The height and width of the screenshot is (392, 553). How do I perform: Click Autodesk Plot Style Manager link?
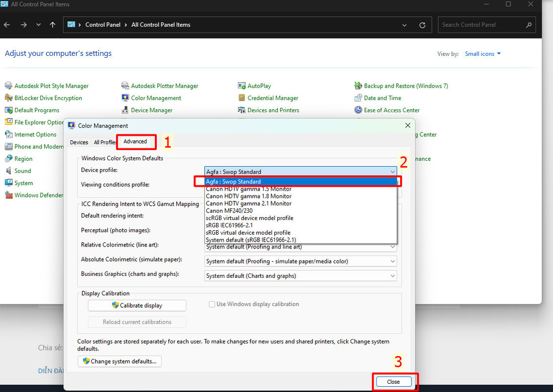point(51,86)
